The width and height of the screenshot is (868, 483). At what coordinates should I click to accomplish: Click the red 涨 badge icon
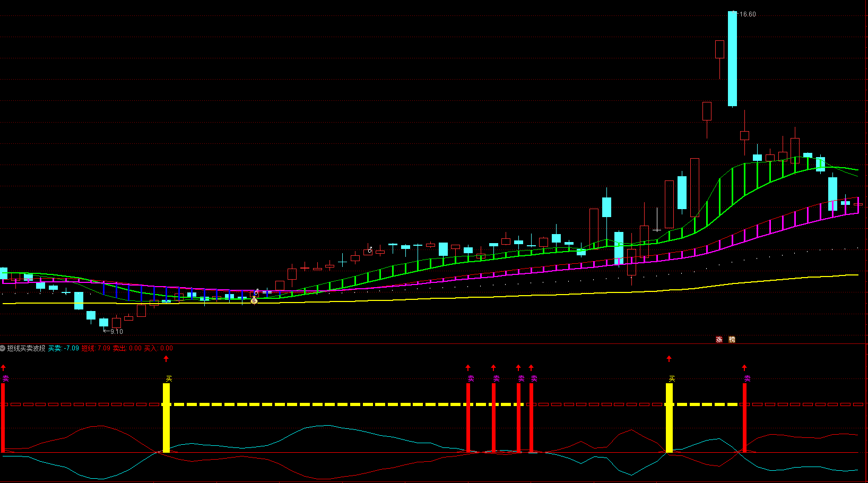click(719, 340)
